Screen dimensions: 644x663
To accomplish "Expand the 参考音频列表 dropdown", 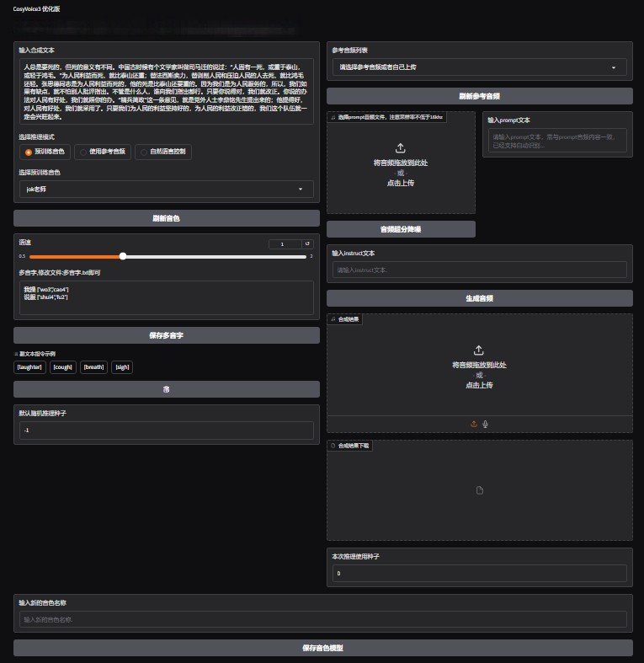I will pyautogui.click(x=479, y=67).
